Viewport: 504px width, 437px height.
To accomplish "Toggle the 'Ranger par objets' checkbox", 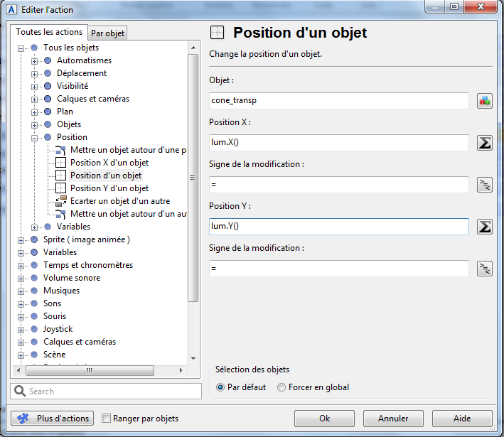I will click(x=106, y=419).
